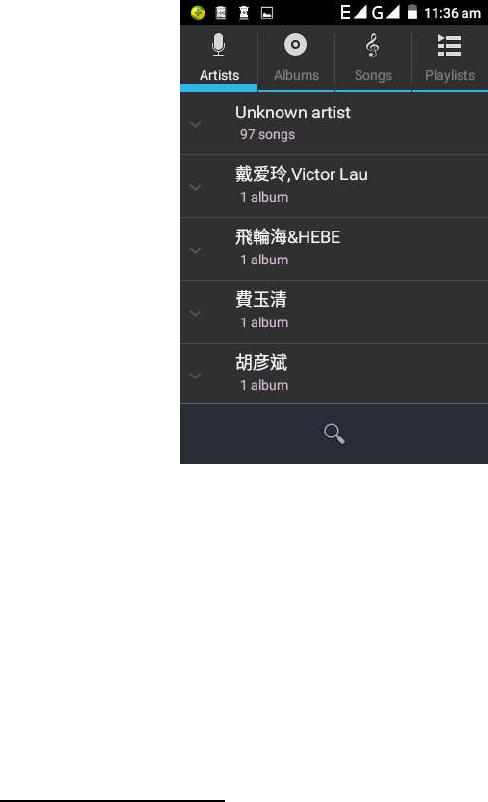Open the Playlists tab label
The image size is (488, 802).
tap(450, 76)
